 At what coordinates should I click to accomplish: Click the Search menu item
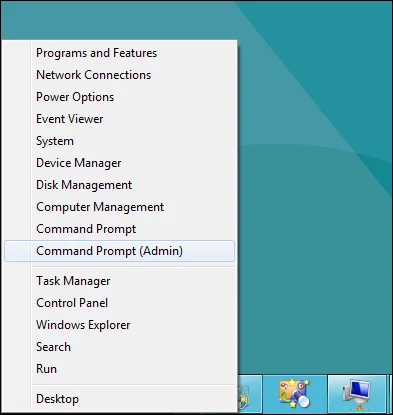[x=53, y=347]
